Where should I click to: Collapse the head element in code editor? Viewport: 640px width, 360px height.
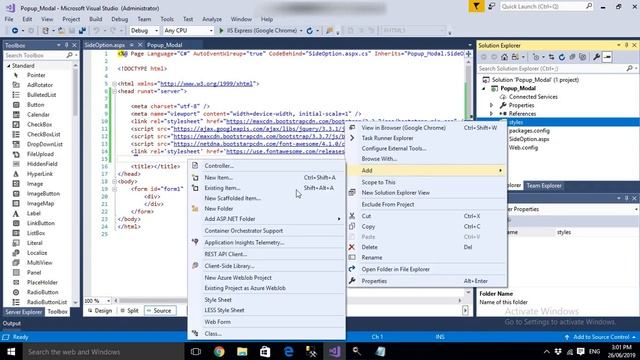[x=115, y=91]
